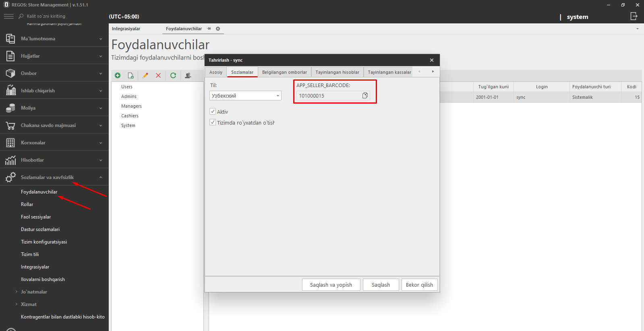Toggle the Aktiv checkbox

pyautogui.click(x=213, y=111)
